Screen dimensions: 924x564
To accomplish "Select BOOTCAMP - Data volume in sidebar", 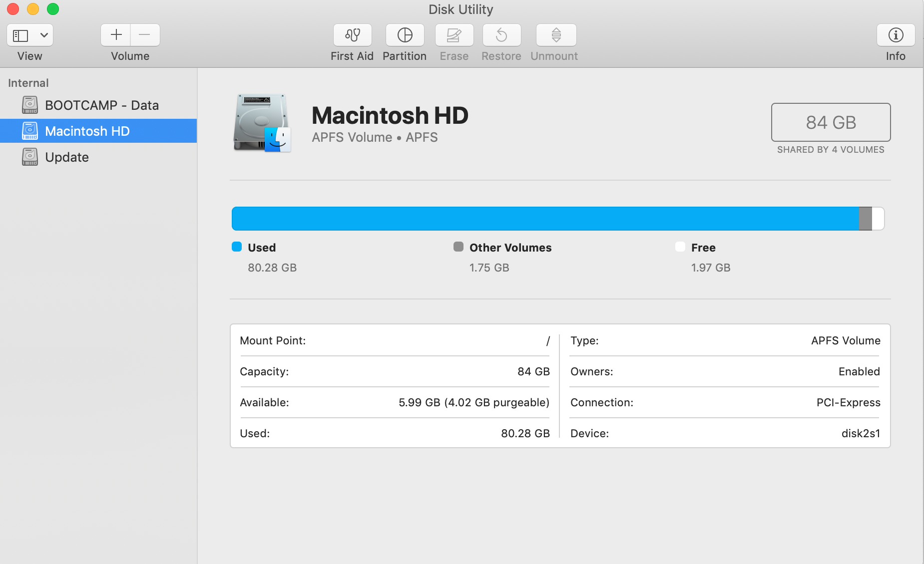I will point(98,105).
